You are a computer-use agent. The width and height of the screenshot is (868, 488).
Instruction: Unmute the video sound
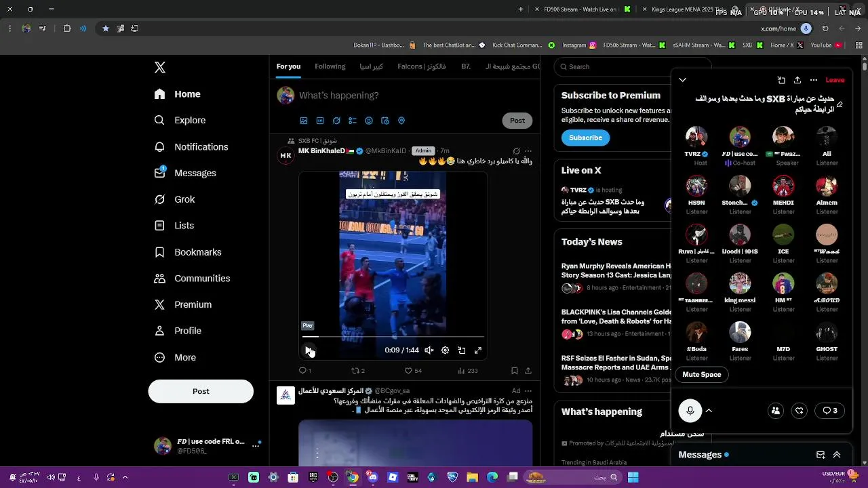pos(429,350)
